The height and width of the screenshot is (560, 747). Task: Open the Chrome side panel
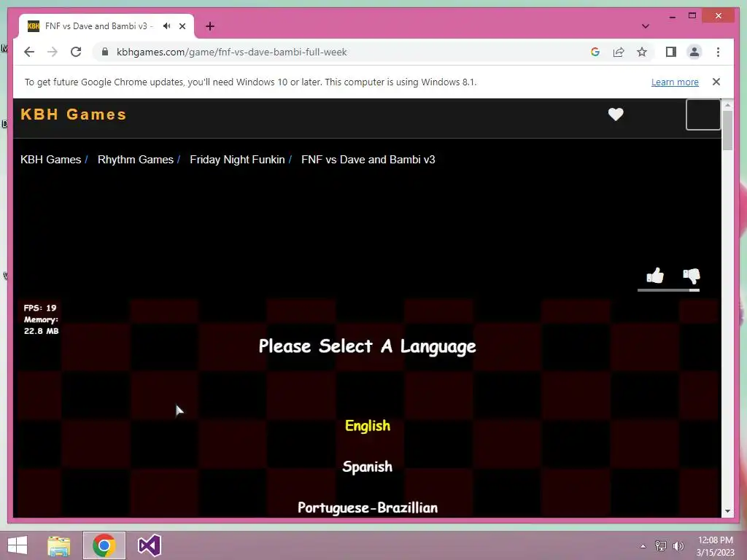[671, 52]
